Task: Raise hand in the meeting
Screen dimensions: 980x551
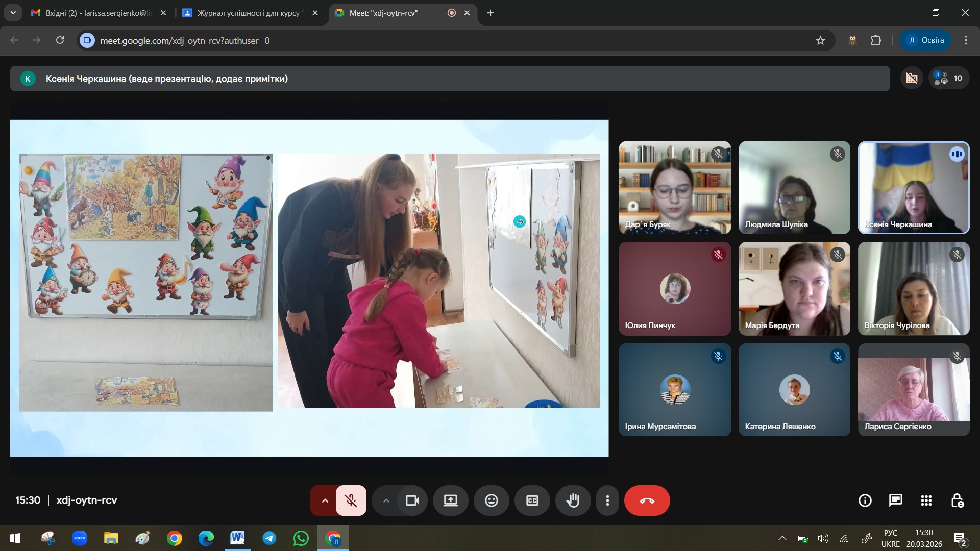Action: coord(573,500)
